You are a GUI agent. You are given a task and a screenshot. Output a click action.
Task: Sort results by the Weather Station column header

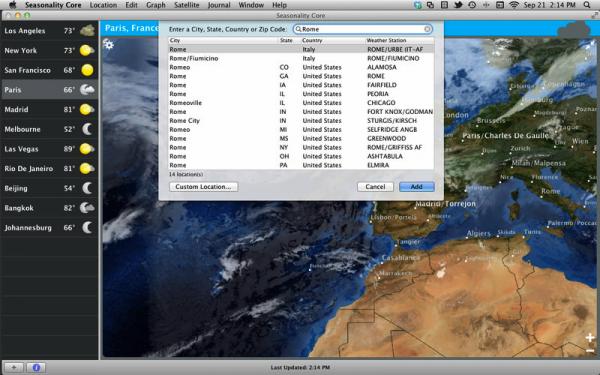coord(399,40)
